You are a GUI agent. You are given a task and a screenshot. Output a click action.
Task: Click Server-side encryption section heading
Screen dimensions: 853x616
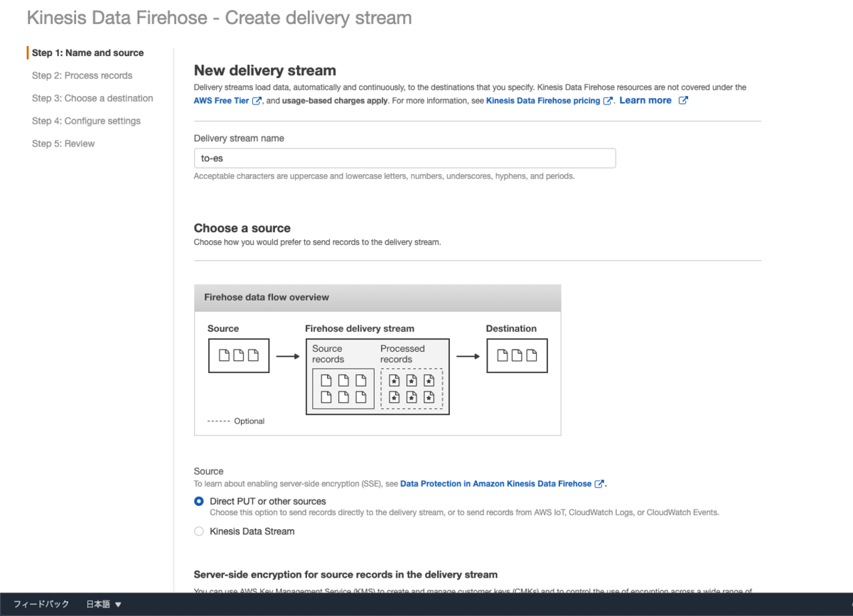tap(345, 574)
